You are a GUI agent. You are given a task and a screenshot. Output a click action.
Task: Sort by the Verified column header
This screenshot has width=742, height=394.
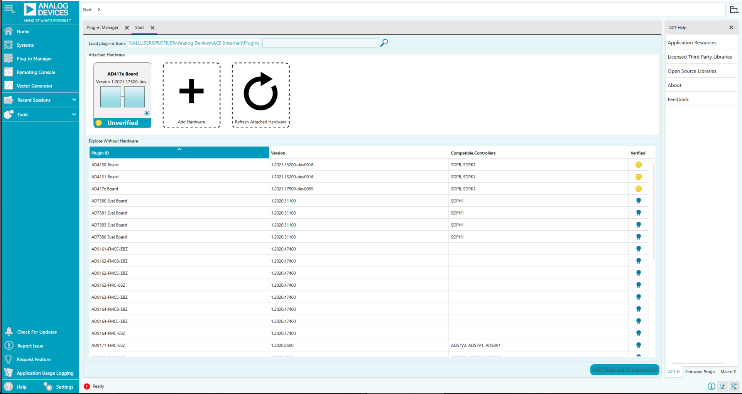(638, 153)
